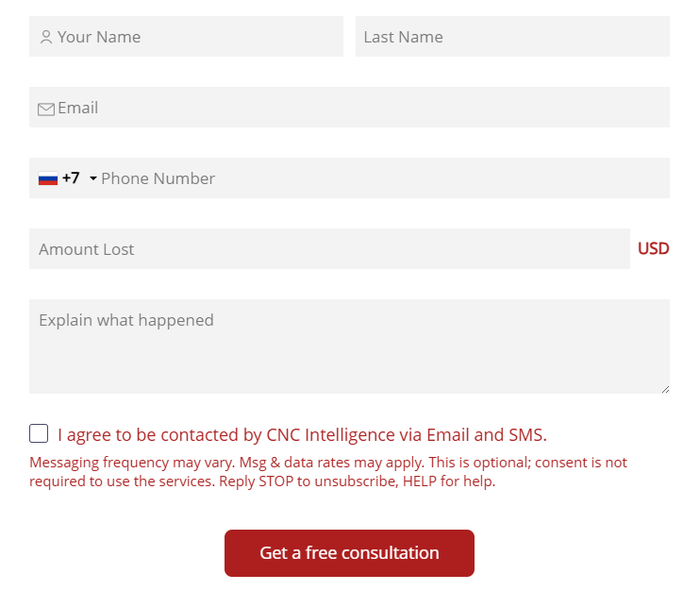Submit with Get a free consultation button
The image size is (700, 591).
(x=349, y=553)
